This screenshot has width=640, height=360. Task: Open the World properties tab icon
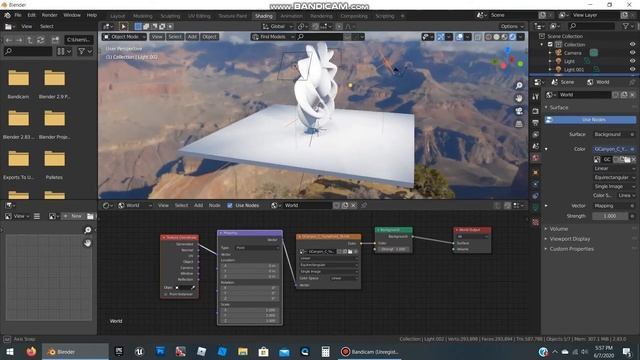[536, 158]
